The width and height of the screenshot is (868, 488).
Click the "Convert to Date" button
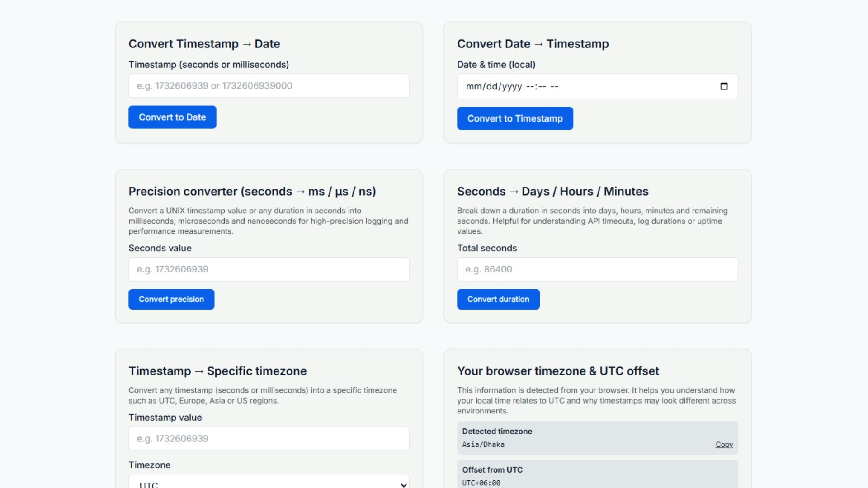(172, 117)
